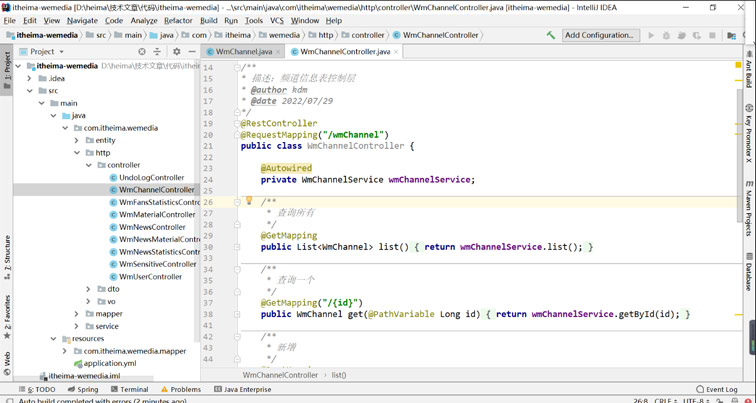Open the Problems tool window
Viewport: 756px width, 403px height.
tap(181, 389)
